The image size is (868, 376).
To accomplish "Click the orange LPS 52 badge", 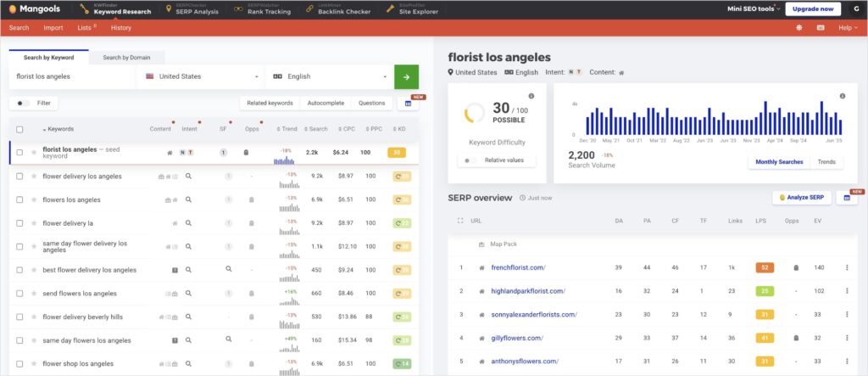I will (765, 268).
